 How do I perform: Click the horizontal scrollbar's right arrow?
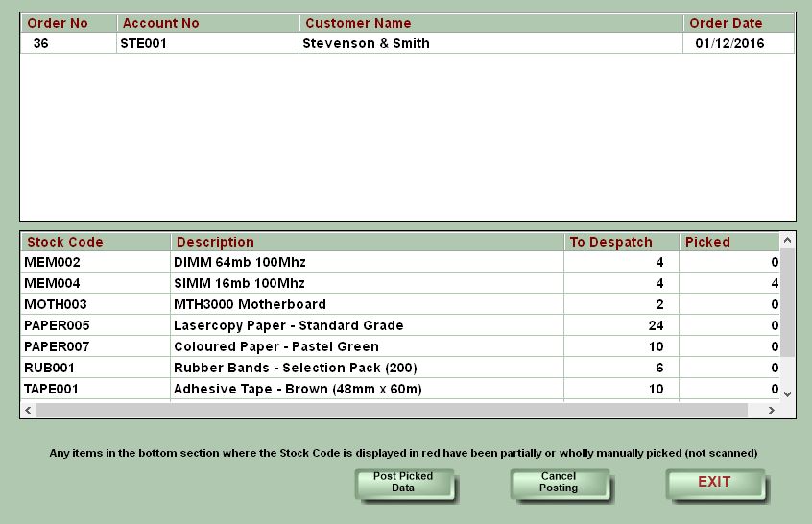pos(771,411)
